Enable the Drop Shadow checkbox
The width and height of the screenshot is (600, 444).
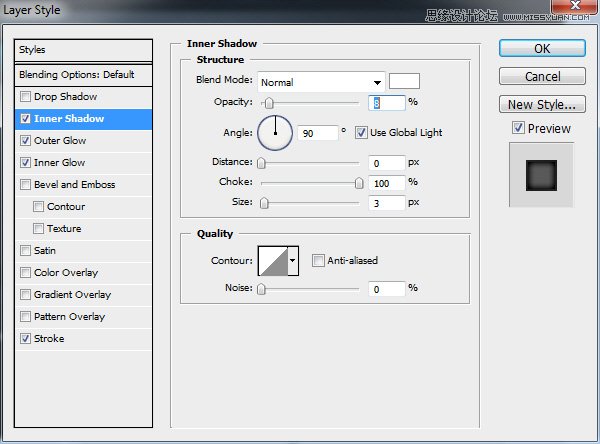pyautogui.click(x=25, y=96)
